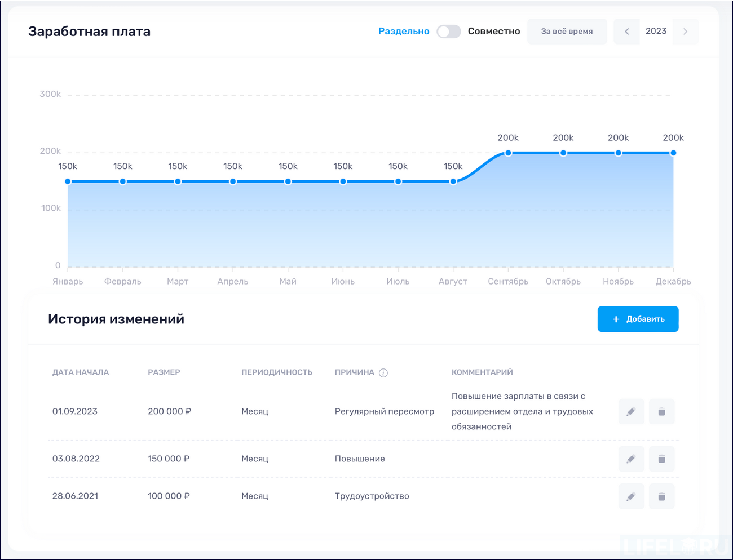Select the Сентябрь 200k data point
This screenshot has width=733, height=560.
coord(508,152)
